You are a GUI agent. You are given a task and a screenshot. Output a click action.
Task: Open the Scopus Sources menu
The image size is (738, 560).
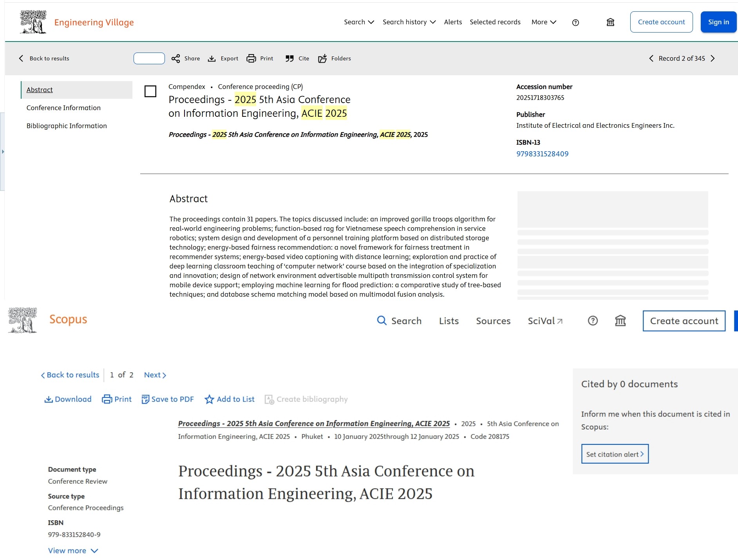coord(493,321)
